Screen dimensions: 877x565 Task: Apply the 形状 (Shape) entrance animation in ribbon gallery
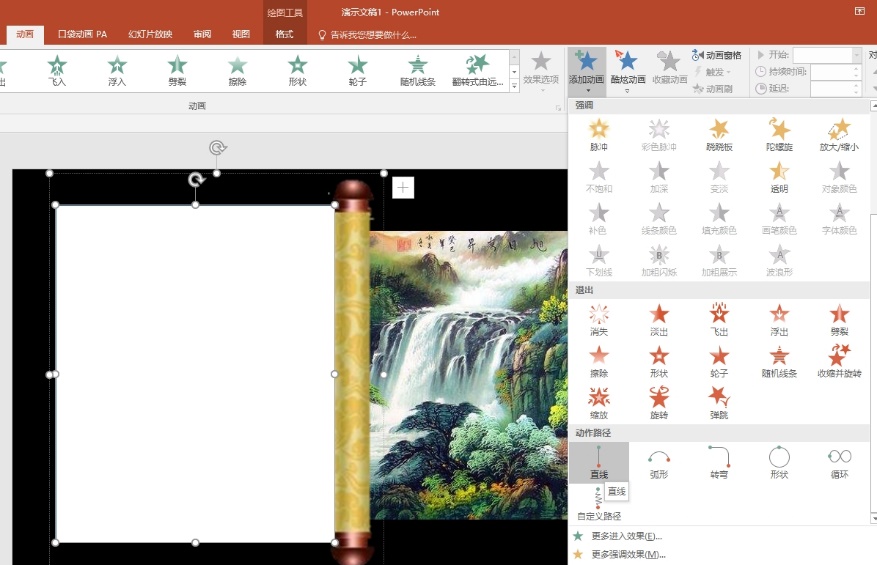click(298, 71)
